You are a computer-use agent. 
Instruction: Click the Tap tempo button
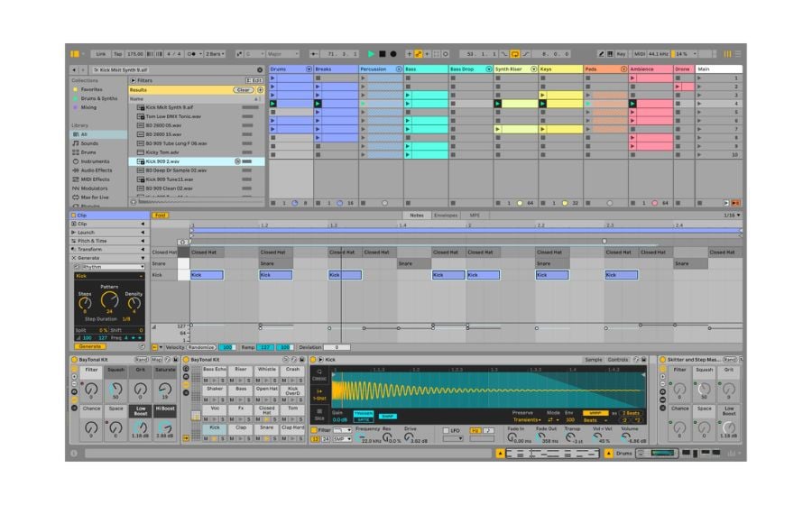(117, 54)
